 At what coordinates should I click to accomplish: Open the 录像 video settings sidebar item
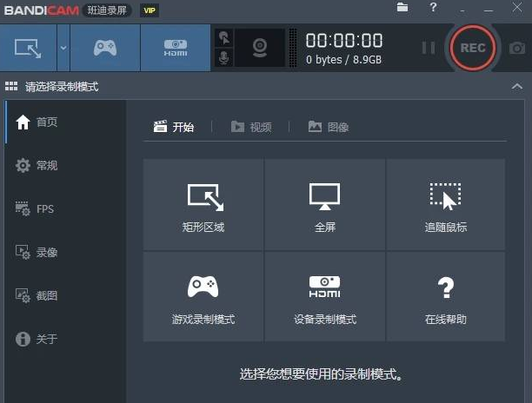tap(65, 252)
